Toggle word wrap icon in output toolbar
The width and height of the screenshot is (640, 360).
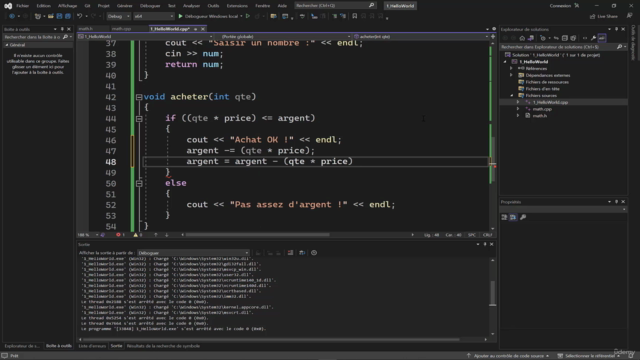tap(302, 253)
